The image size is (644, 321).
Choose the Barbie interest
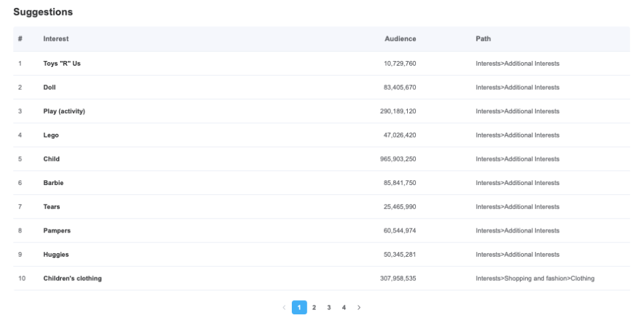point(54,183)
